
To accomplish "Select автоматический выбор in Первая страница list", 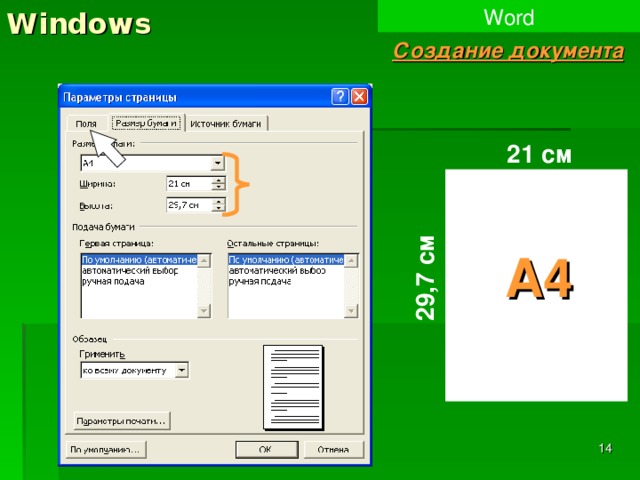I will [130, 271].
